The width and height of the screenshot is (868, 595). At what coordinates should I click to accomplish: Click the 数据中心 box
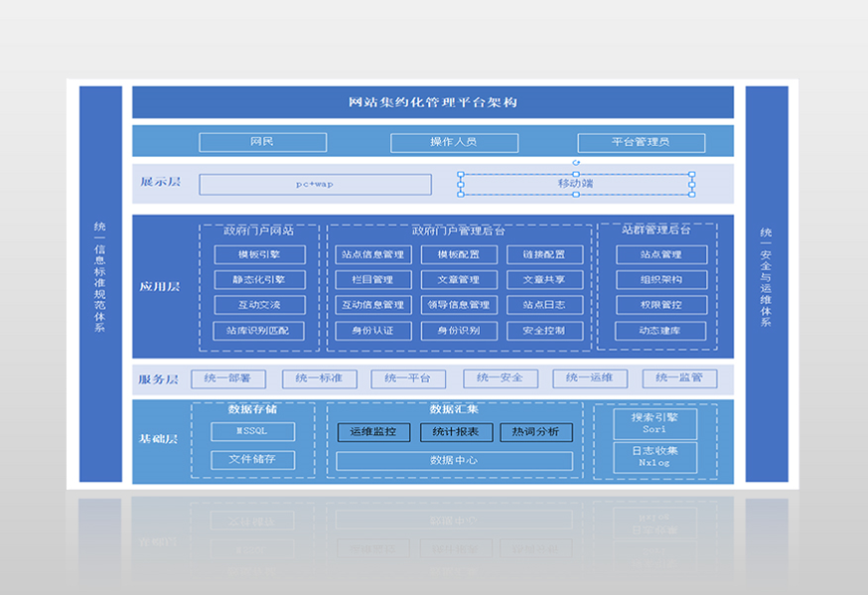click(x=454, y=460)
